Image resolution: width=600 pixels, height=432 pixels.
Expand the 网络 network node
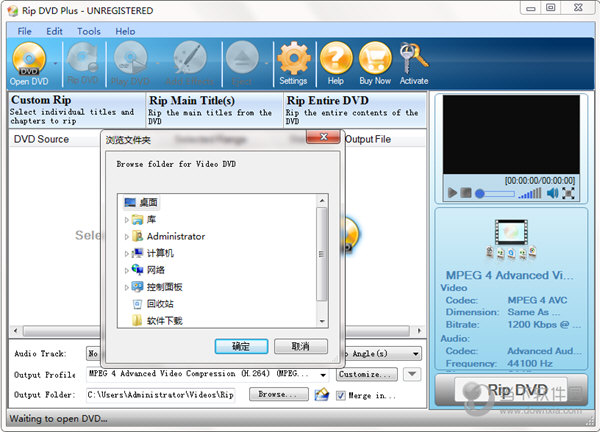click(x=126, y=270)
